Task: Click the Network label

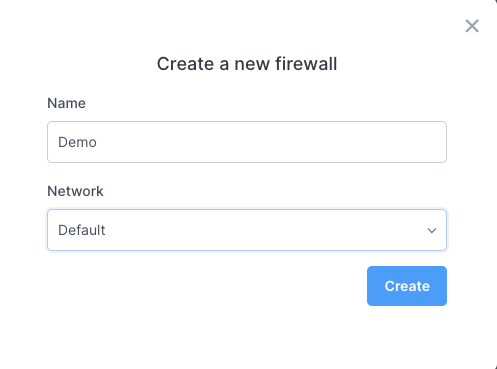Action: click(75, 191)
